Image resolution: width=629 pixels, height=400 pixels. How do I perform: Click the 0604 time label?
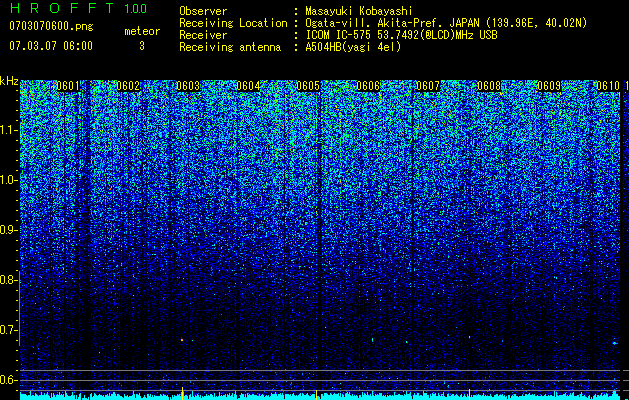click(x=248, y=86)
